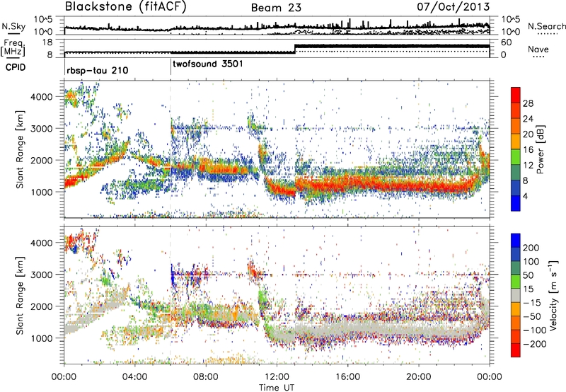Click the Slant Range label on power panel

[x=20, y=149]
